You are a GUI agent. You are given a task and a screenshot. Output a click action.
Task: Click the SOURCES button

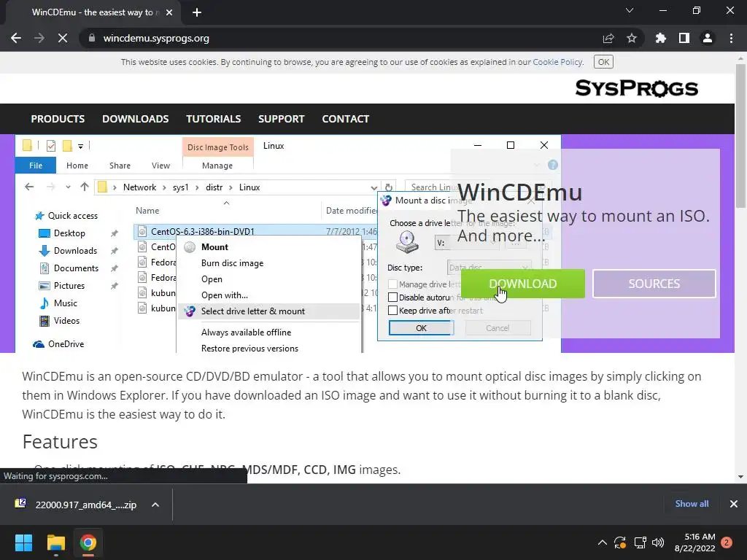(x=654, y=284)
